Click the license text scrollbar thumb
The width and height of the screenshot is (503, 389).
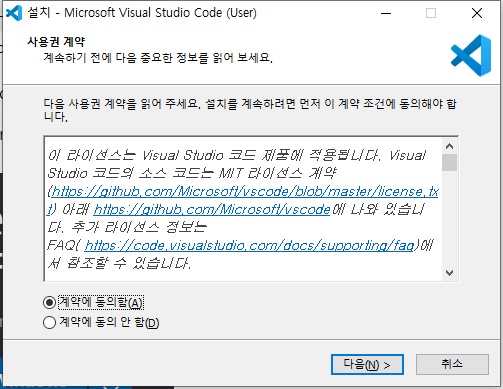coord(449,163)
